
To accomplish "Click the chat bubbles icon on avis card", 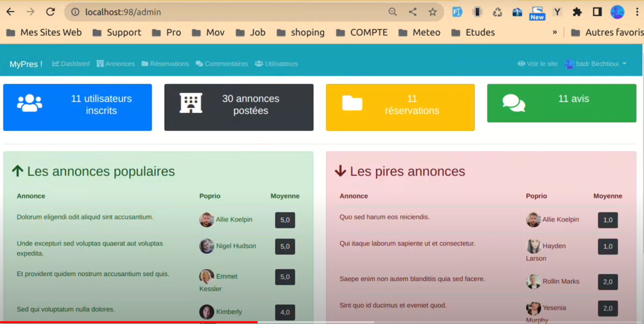I will (x=513, y=103).
